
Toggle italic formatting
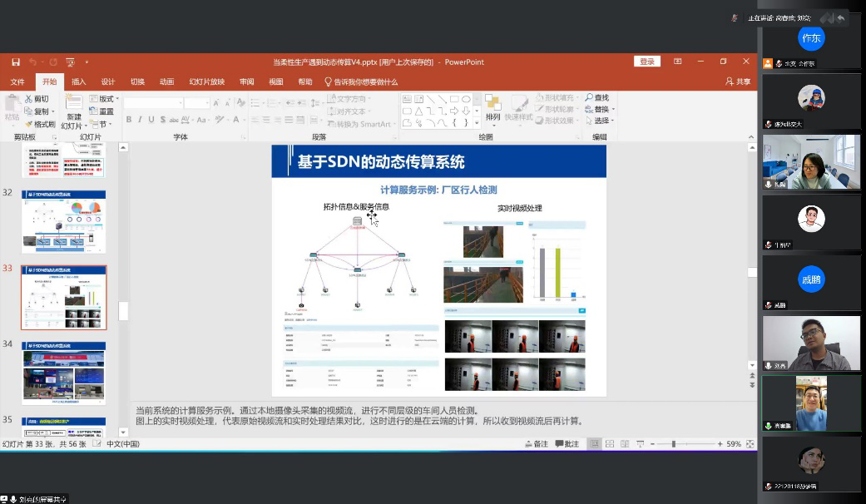click(x=140, y=120)
